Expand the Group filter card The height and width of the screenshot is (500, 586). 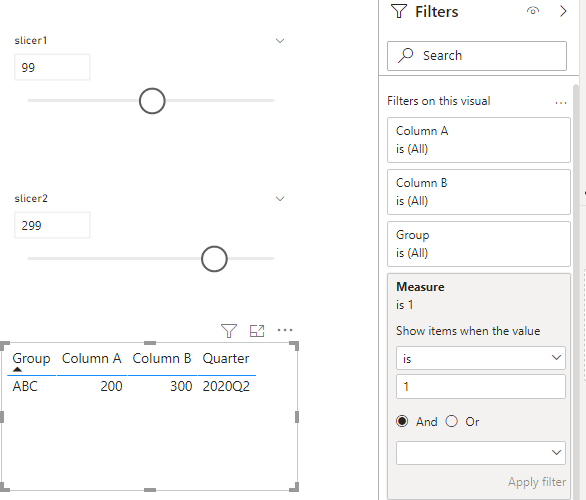[x=479, y=244]
